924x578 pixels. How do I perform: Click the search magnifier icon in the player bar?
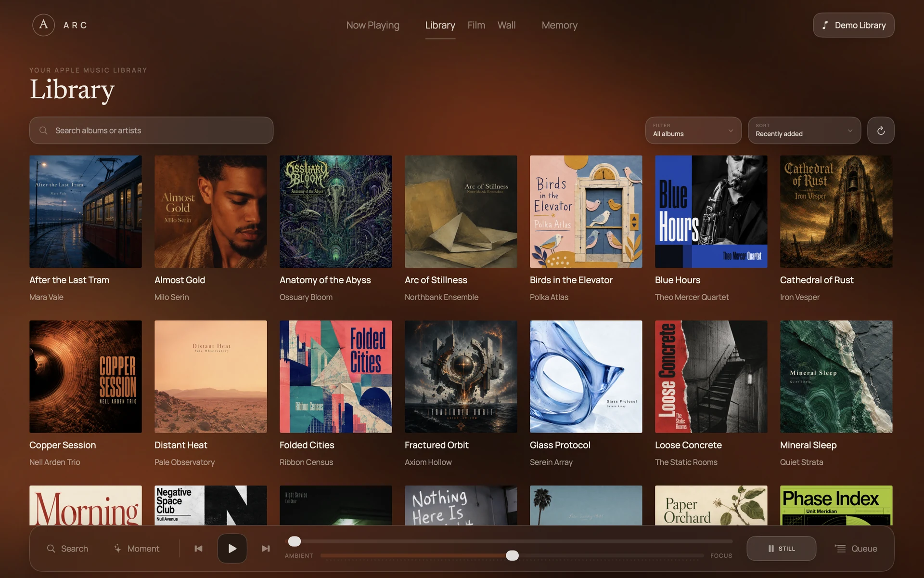51,549
